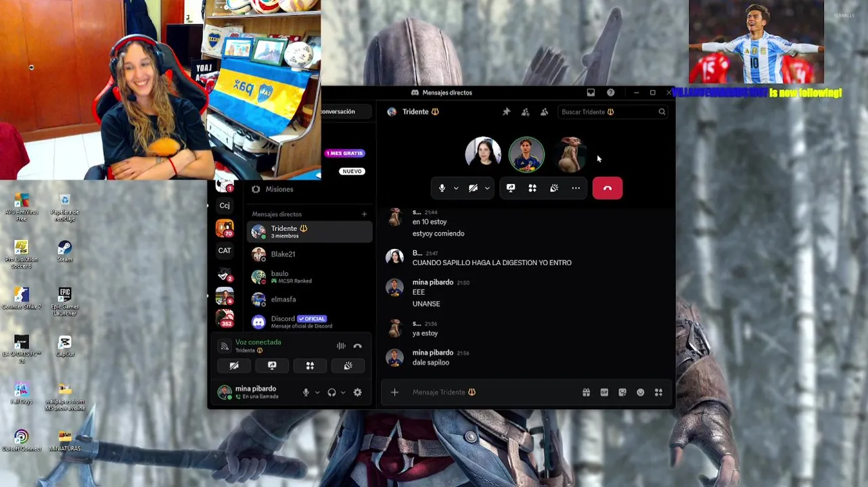Toggle camera button in voice panel
Viewport: 868px width, 487px height.
(234, 366)
